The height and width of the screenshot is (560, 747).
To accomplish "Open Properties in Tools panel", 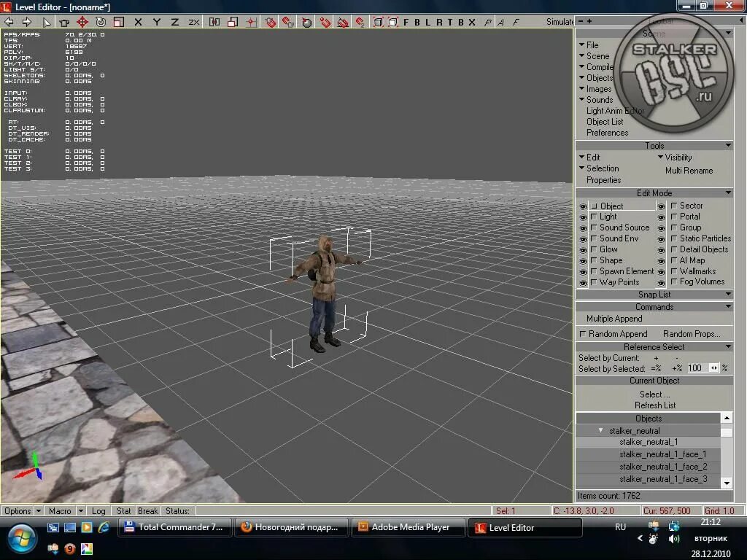I will pos(603,180).
